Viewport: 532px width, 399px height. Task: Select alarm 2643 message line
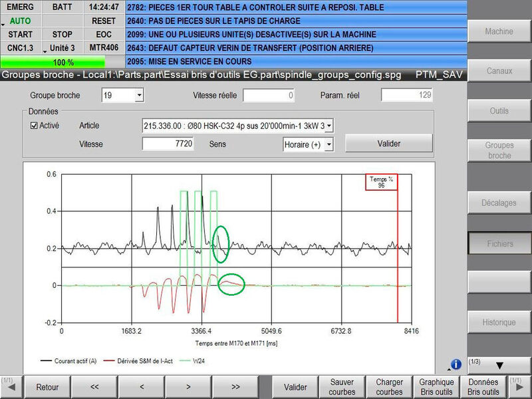coord(296,48)
